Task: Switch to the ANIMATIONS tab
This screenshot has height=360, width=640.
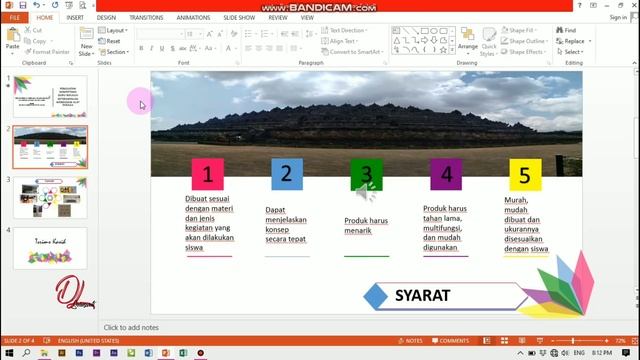Action: click(193, 18)
